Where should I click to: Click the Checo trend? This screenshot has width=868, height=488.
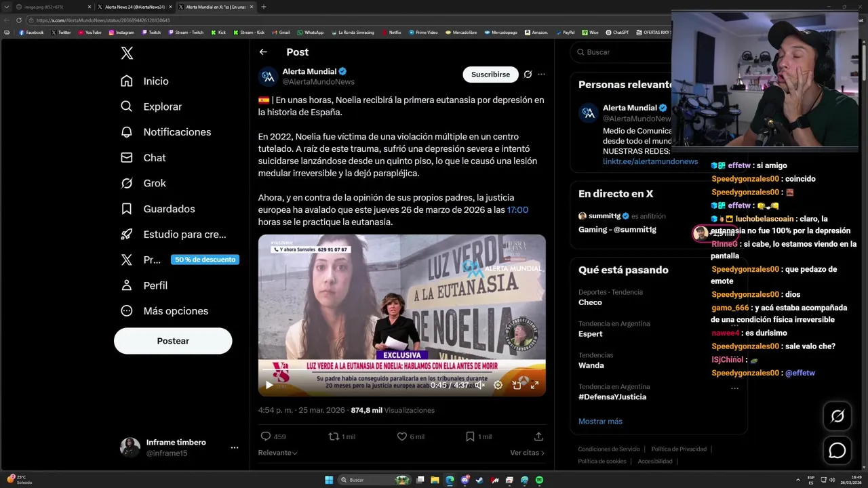pyautogui.click(x=590, y=303)
